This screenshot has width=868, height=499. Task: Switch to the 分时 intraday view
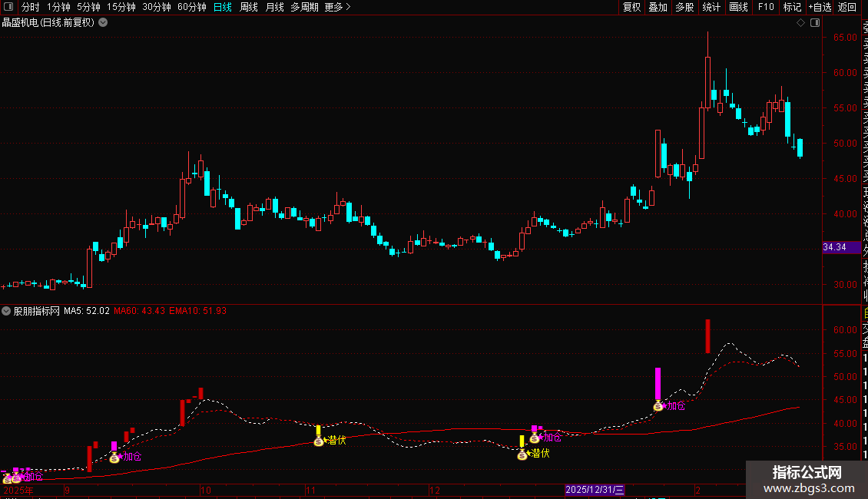point(31,7)
